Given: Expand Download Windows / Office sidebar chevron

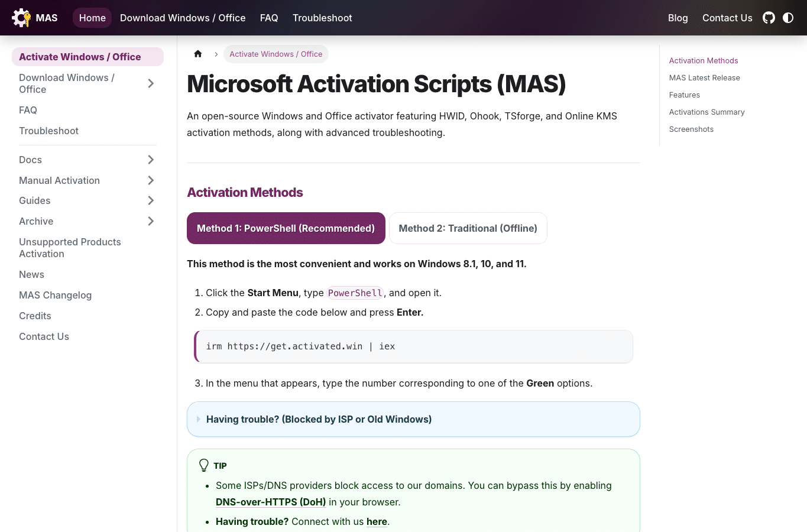Looking at the screenshot, I should (x=151, y=83).
